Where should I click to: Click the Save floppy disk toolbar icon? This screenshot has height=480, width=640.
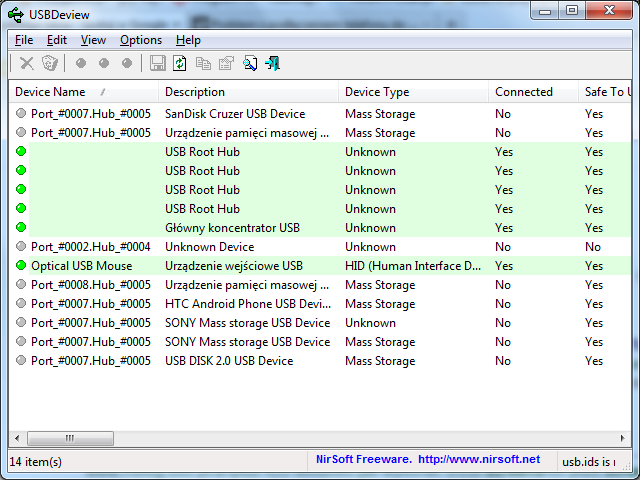coord(158,63)
